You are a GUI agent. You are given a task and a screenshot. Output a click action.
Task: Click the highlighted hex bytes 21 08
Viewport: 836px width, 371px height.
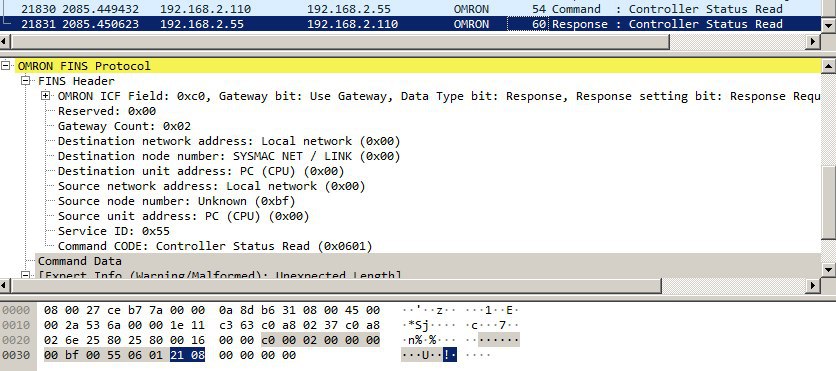(187, 355)
